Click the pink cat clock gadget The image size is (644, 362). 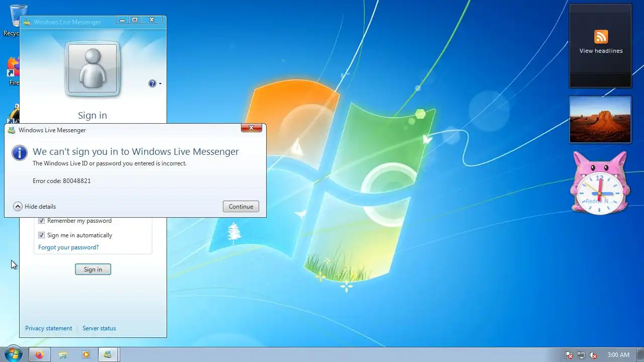tap(600, 184)
